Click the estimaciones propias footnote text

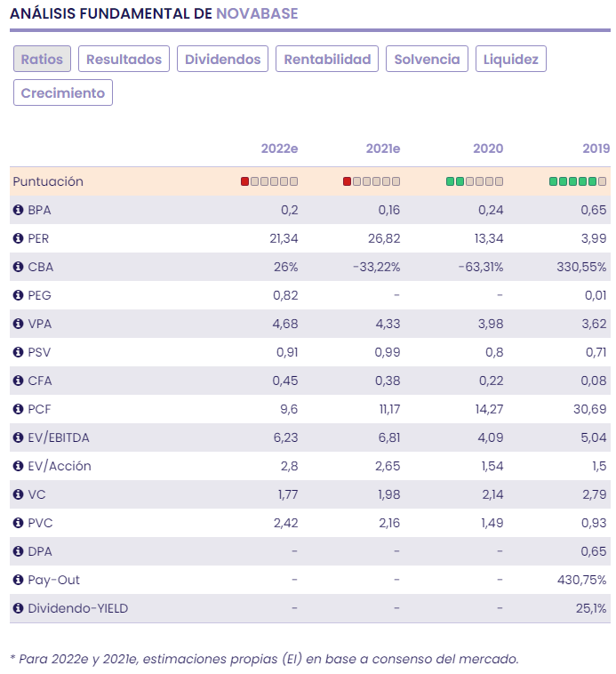(265, 659)
